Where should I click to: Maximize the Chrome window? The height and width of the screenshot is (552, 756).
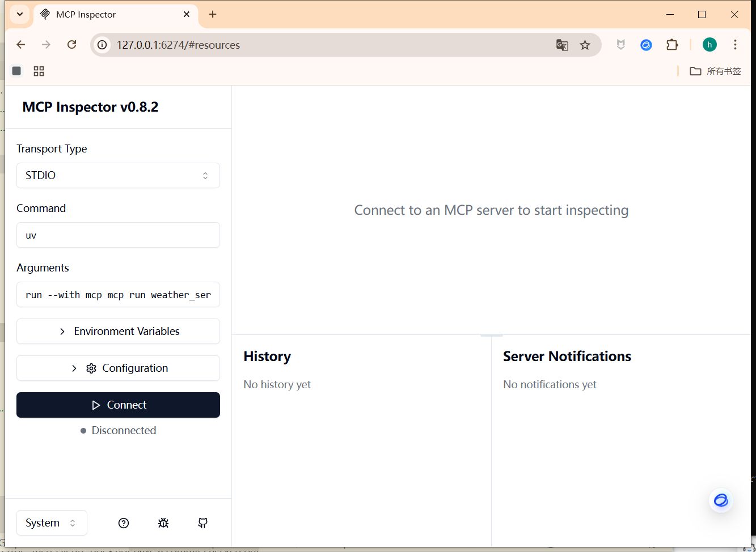point(702,14)
